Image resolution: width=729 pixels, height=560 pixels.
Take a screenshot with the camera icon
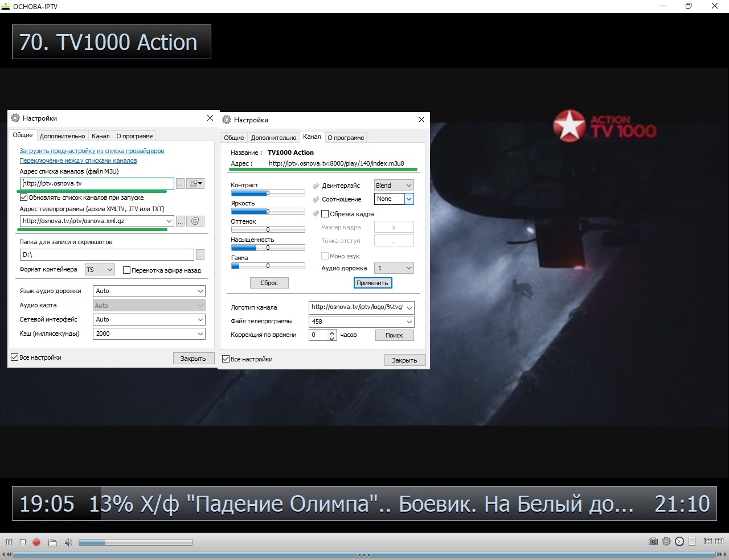(x=653, y=542)
